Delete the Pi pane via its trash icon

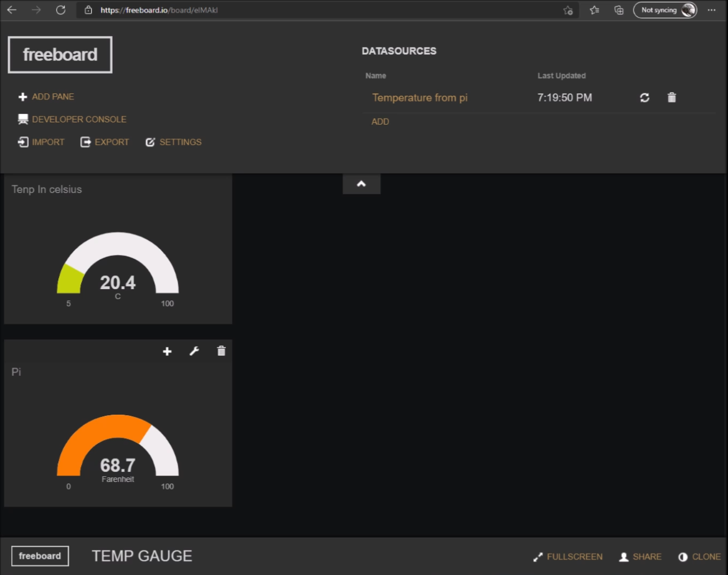pyautogui.click(x=221, y=351)
